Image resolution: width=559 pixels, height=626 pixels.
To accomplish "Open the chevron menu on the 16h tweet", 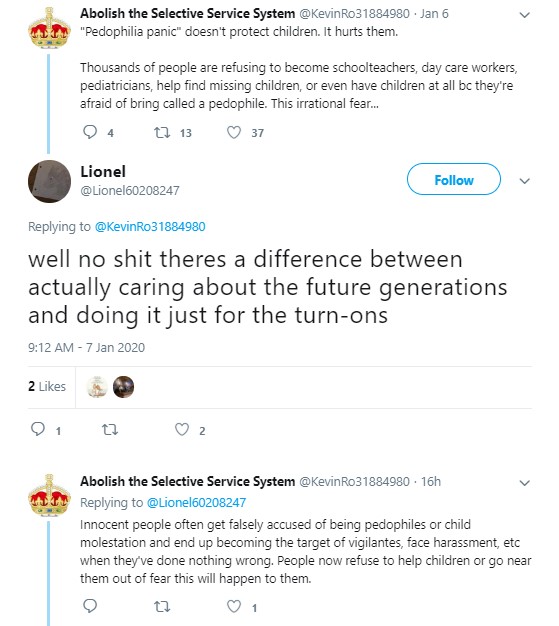I will [524, 483].
